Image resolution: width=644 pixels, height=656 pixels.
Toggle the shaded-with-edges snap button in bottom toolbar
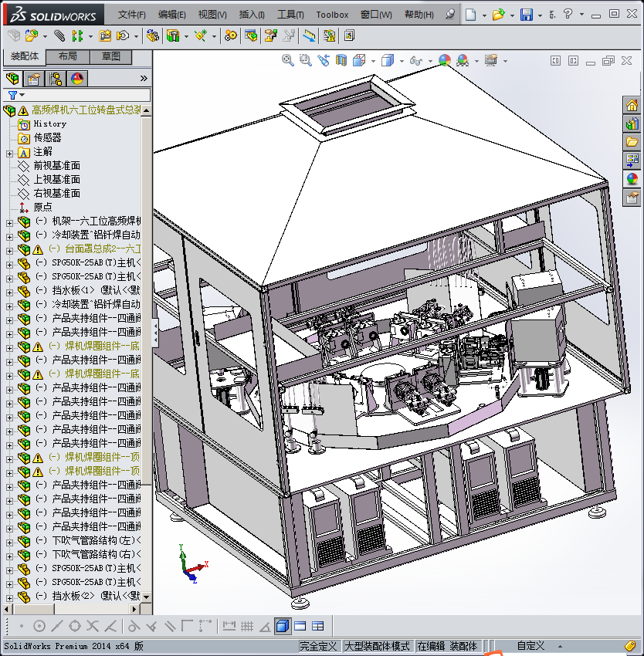tap(282, 626)
